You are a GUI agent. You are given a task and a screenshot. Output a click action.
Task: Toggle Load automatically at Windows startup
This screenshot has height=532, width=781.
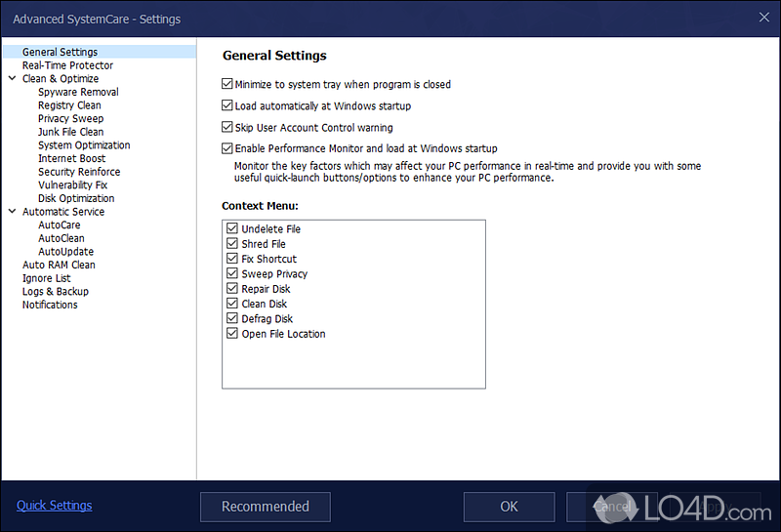coord(227,106)
